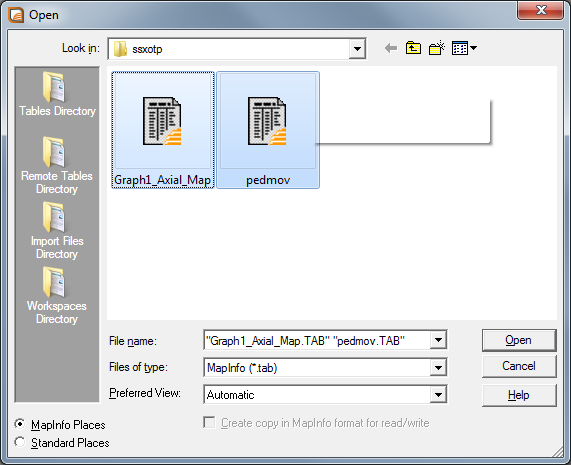The image size is (571, 465).
Task: Jump to Workspaces Directory
Action: 57,295
